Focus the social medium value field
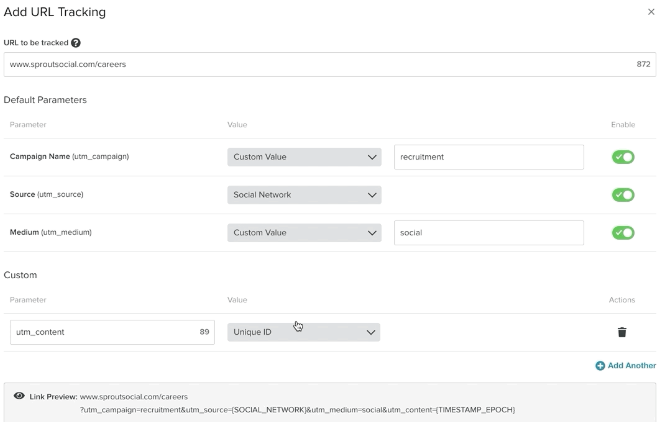The width and height of the screenshot is (661, 422). coord(488,233)
